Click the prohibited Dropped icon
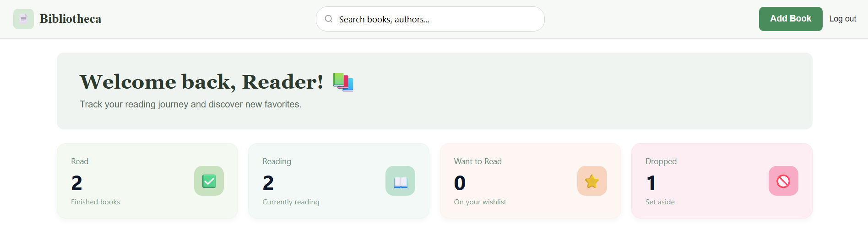The height and width of the screenshot is (240, 868). pos(783,181)
